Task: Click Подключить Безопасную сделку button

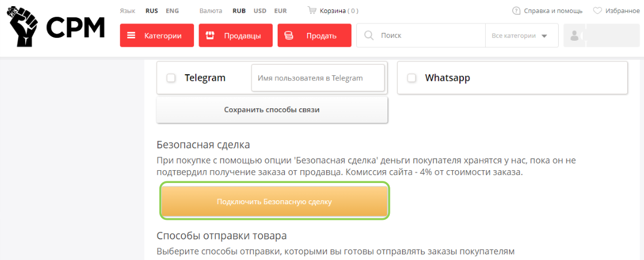Action: click(274, 201)
